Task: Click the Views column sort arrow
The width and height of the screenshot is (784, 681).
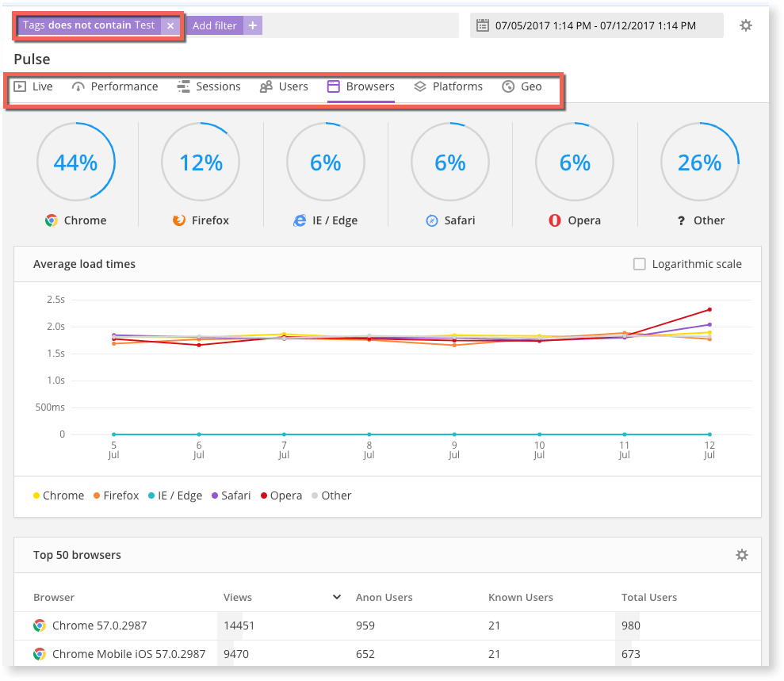Action: point(336,597)
